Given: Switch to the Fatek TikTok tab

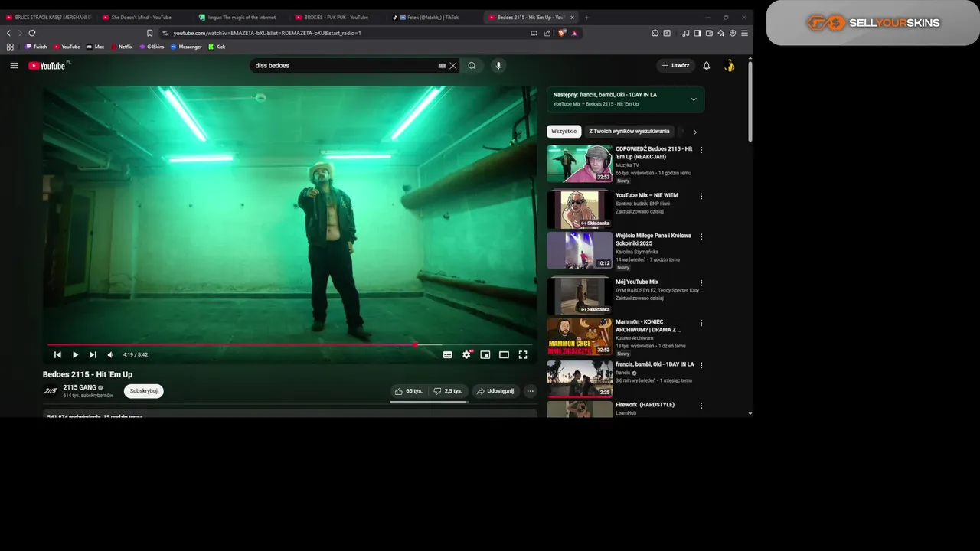Looking at the screenshot, I should click(x=431, y=17).
